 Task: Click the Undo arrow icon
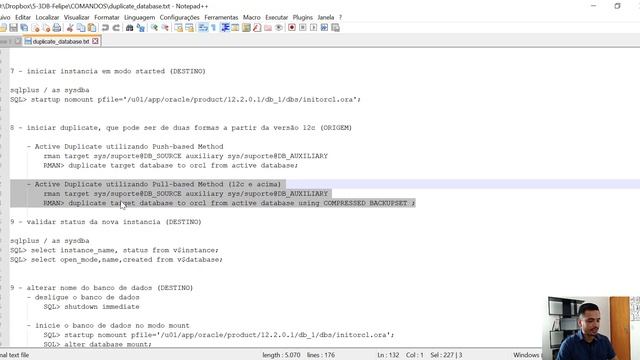coord(105,28)
